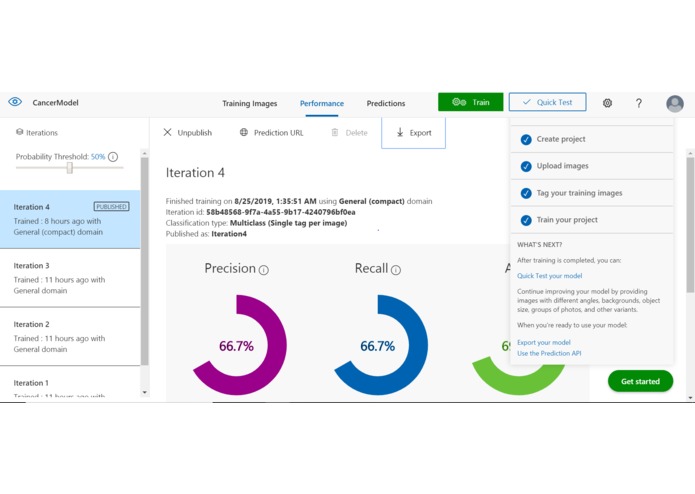Select Iteration 4 in the list

70,219
